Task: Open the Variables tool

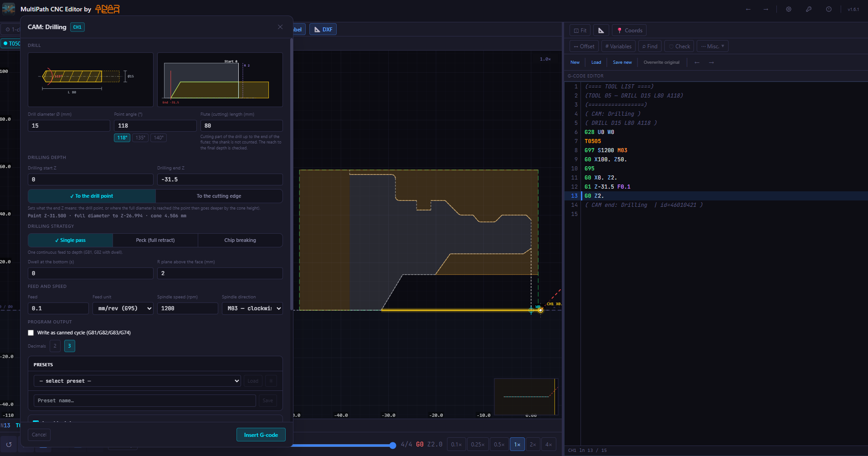Action: coord(618,46)
